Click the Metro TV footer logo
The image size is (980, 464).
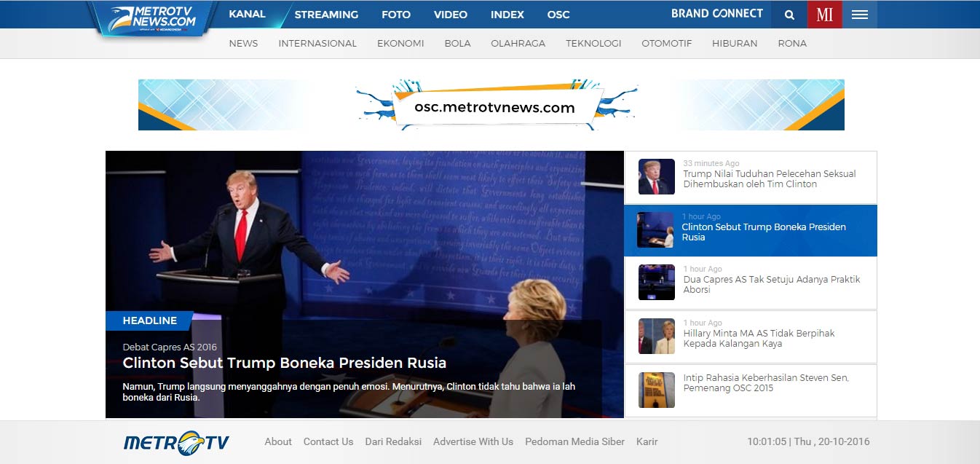point(176,442)
